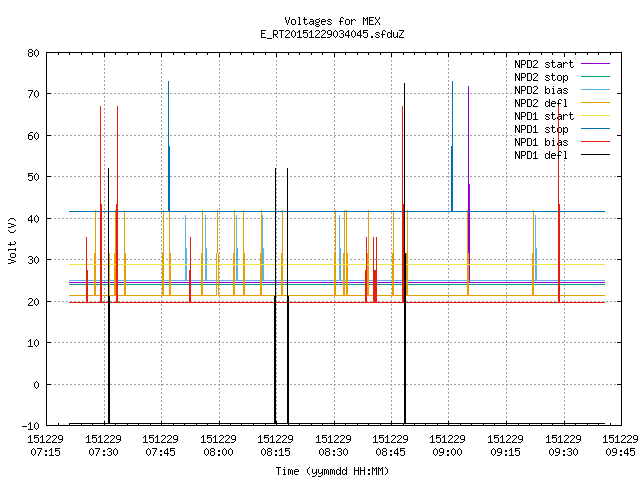
Task: Click the red NPD1 bias legend line
Action: [596, 142]
